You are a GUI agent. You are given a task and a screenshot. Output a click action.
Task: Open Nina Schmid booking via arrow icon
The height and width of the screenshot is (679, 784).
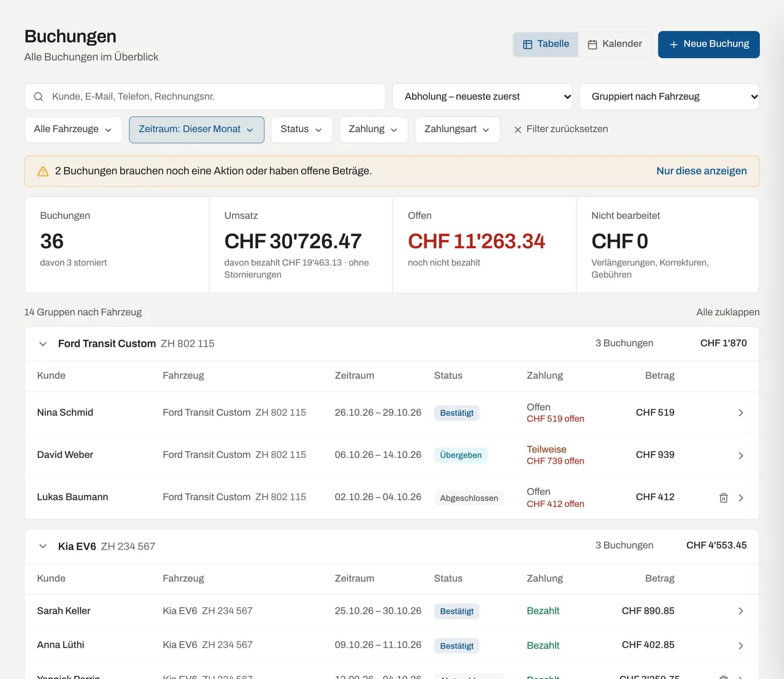coord(741,413)
